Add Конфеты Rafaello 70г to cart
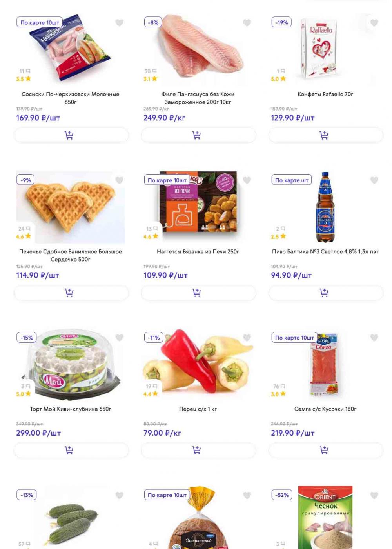 (326, 135)
